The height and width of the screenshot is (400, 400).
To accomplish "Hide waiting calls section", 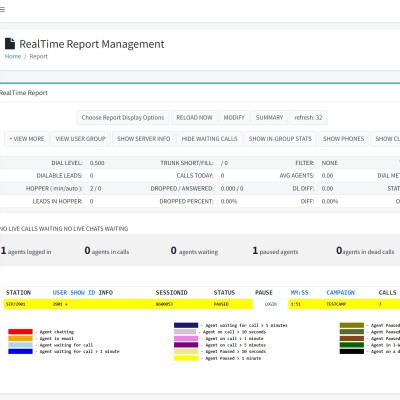I will (209, 139).
